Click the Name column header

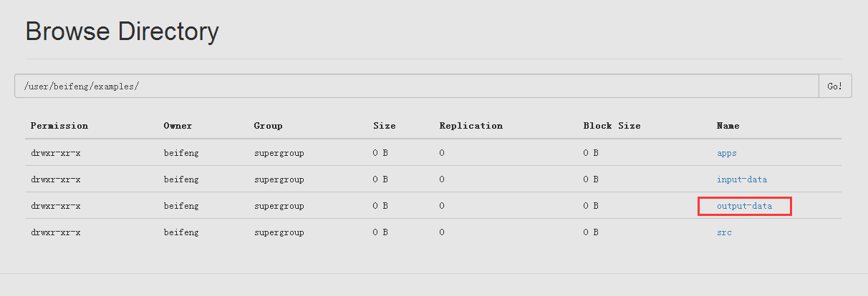pyautogui.click(x=728, y=126)
